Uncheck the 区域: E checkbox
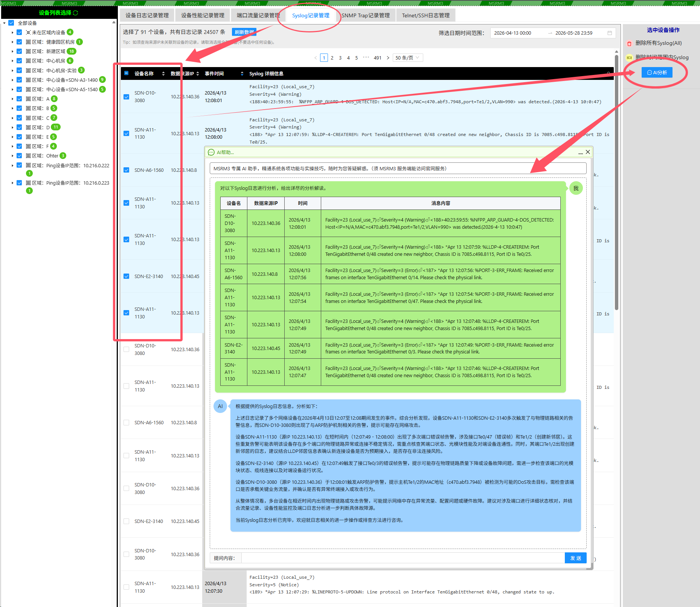 coord(19,137)
